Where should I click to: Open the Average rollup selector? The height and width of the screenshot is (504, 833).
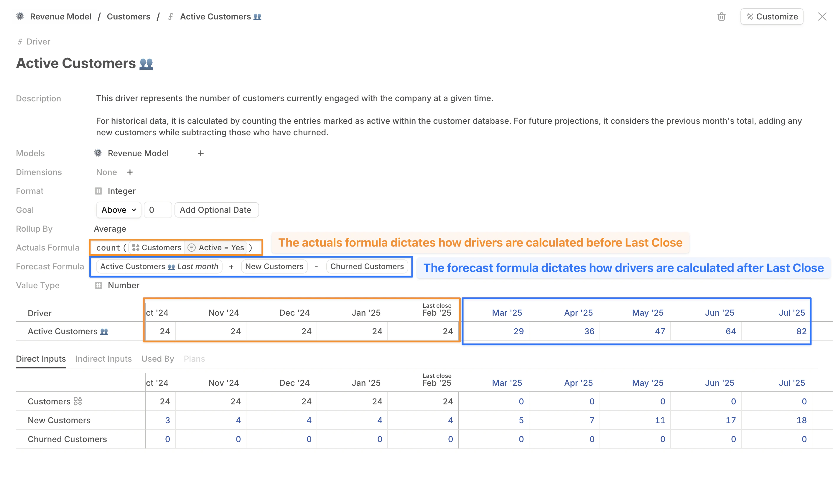[110, 229]
